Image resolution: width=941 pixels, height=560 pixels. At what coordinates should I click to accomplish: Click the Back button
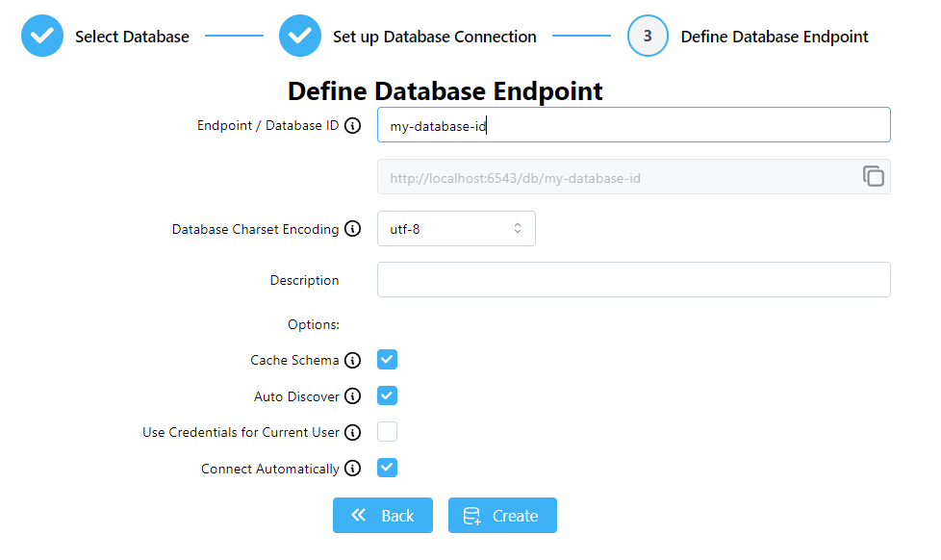tap(383, 516)
